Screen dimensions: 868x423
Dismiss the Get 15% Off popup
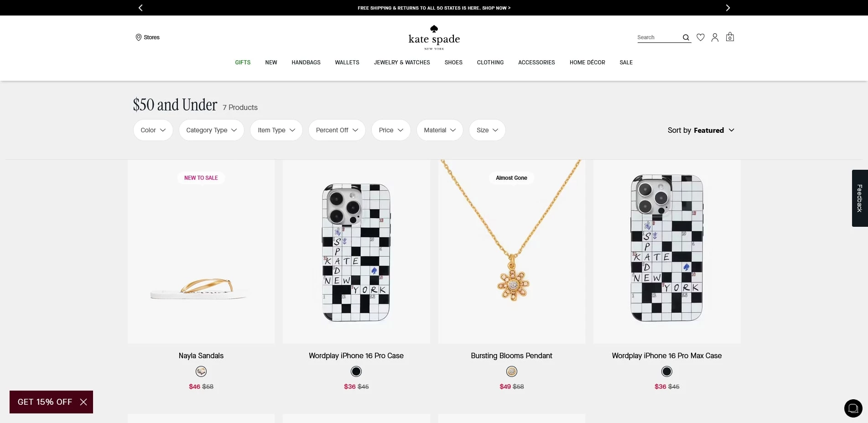(x=83, y=402)
